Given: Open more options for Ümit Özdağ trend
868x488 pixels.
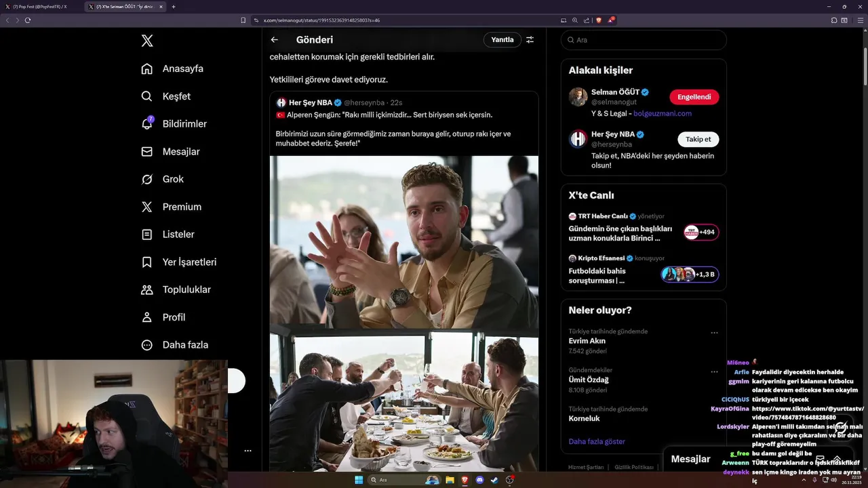Looking at the screenshot, I should pyautogui.click(x=714, y=371).
